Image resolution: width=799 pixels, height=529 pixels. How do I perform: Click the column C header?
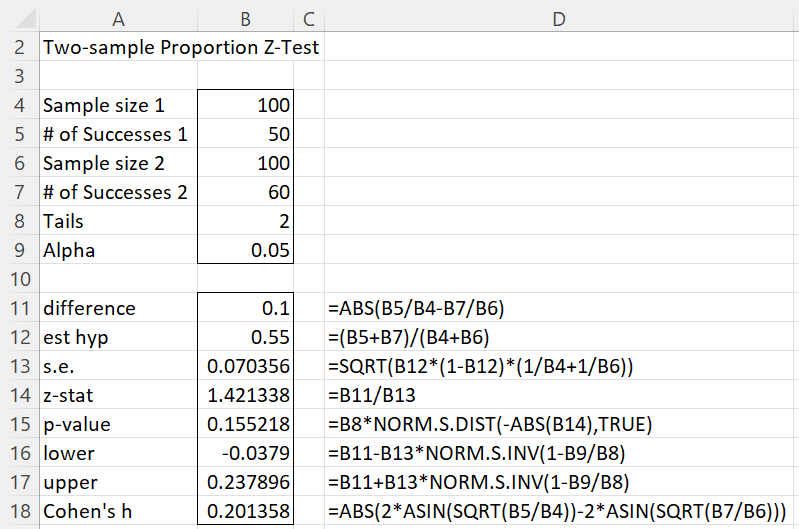pos(308,17)
